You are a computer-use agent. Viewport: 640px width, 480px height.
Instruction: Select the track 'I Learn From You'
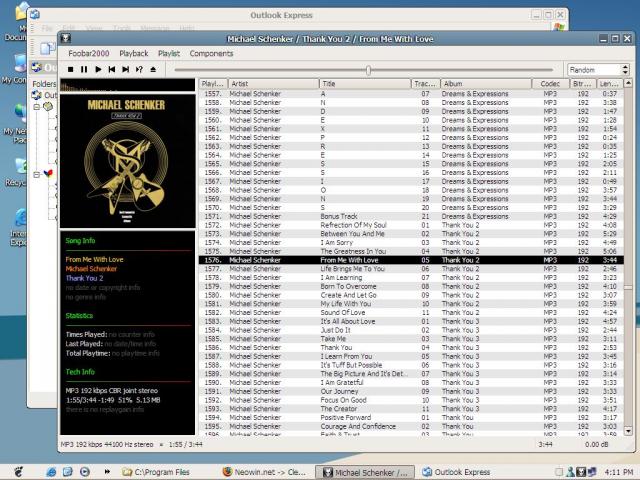pyautogui.click(x=411, y=356)
